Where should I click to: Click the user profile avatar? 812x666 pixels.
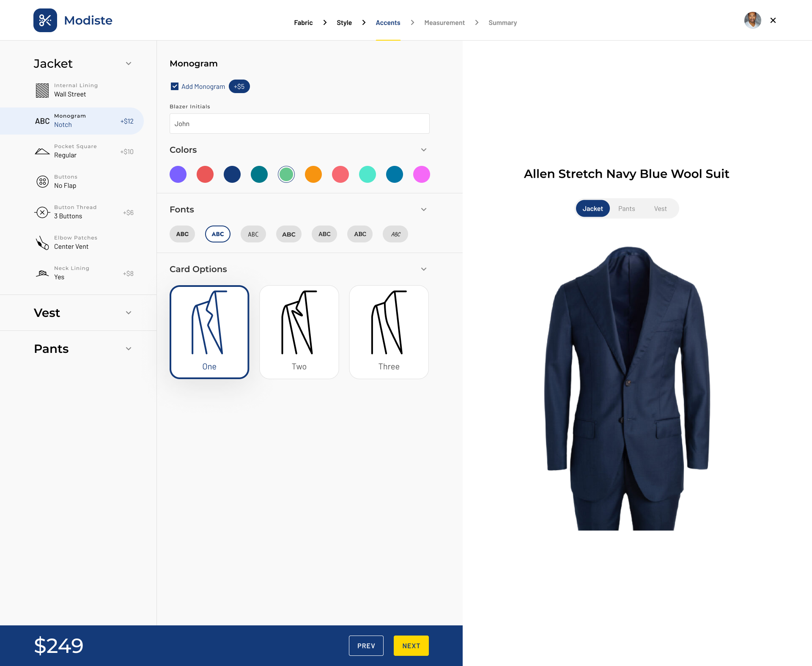[x=752, y=20]
